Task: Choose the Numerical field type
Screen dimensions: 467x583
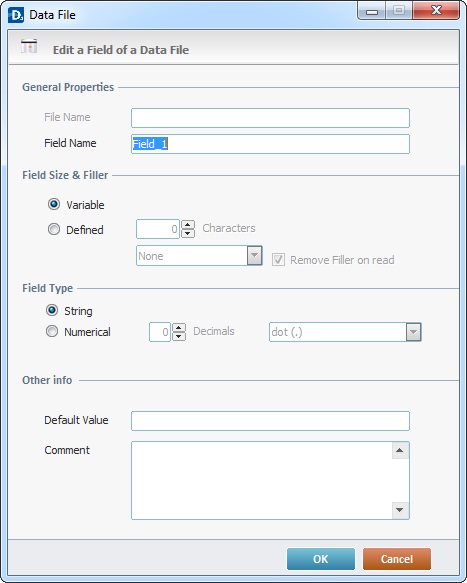Action: tap(52, 331)
